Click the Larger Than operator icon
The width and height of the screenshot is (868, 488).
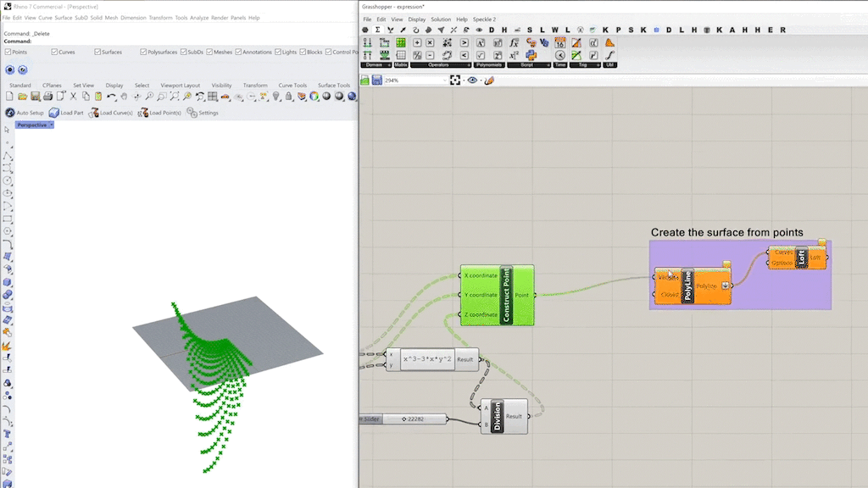point(465,42)
